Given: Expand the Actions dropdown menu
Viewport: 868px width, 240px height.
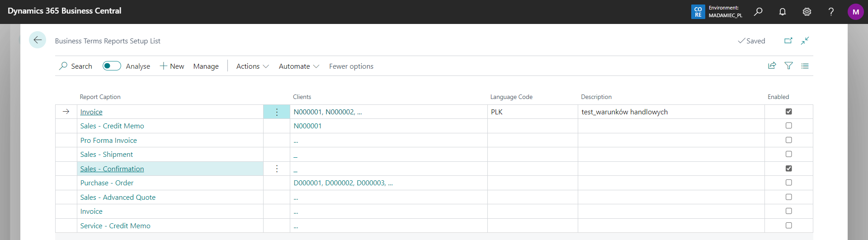Looking at the screenshot, I should pos(252,66).
